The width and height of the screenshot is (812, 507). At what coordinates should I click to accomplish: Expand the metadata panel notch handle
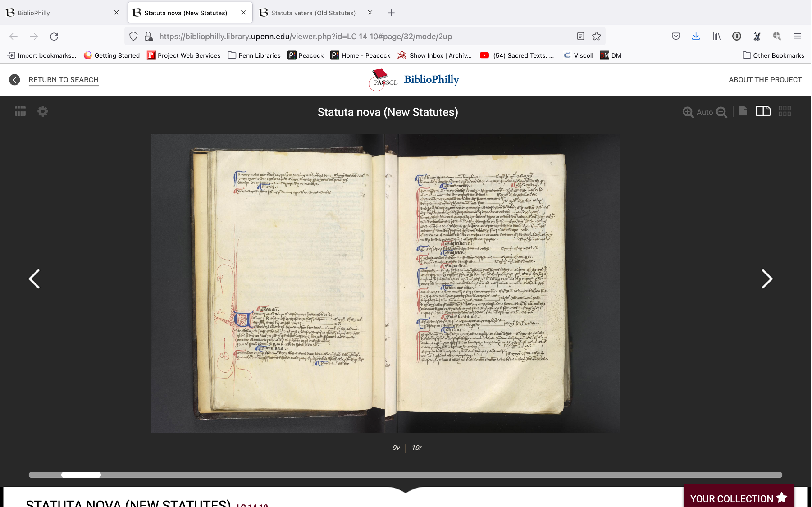(x=406, y=490)
